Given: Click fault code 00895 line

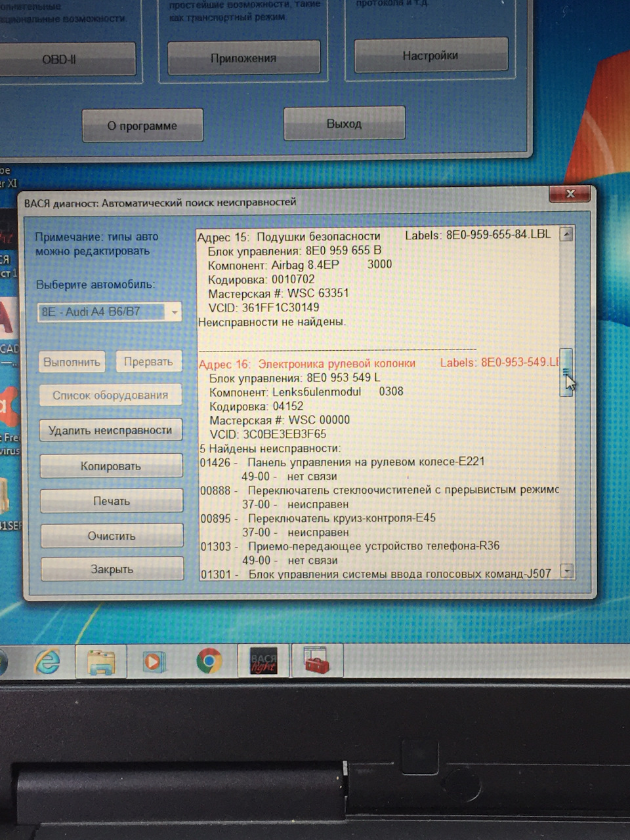Looking at the screenshot, I should click(x=318, y=518).
